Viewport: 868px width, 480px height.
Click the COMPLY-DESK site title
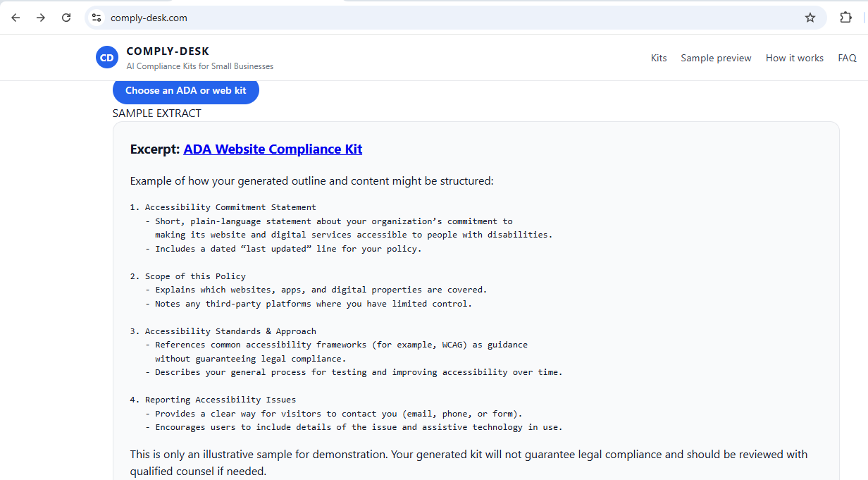[x=168, y=51]
